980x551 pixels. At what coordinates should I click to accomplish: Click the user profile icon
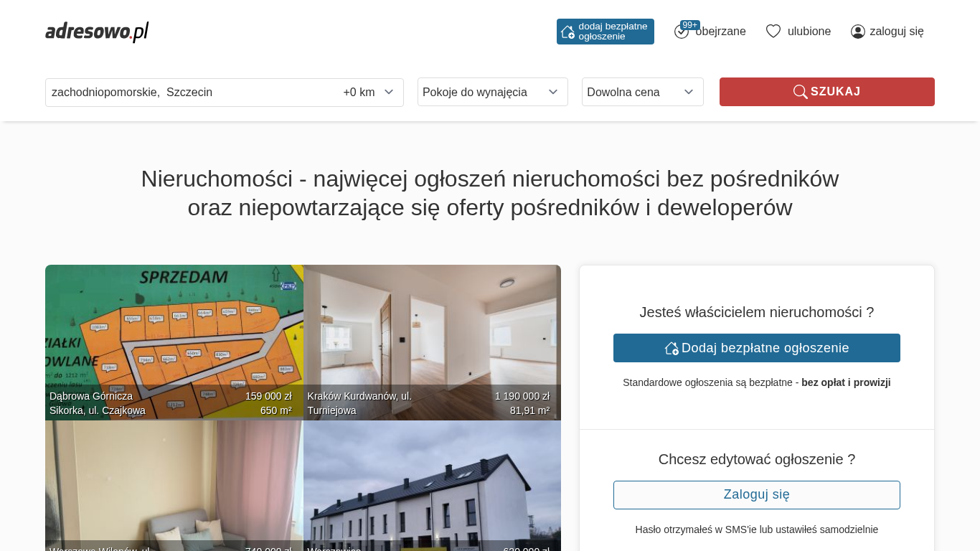(x=857, y=32)
